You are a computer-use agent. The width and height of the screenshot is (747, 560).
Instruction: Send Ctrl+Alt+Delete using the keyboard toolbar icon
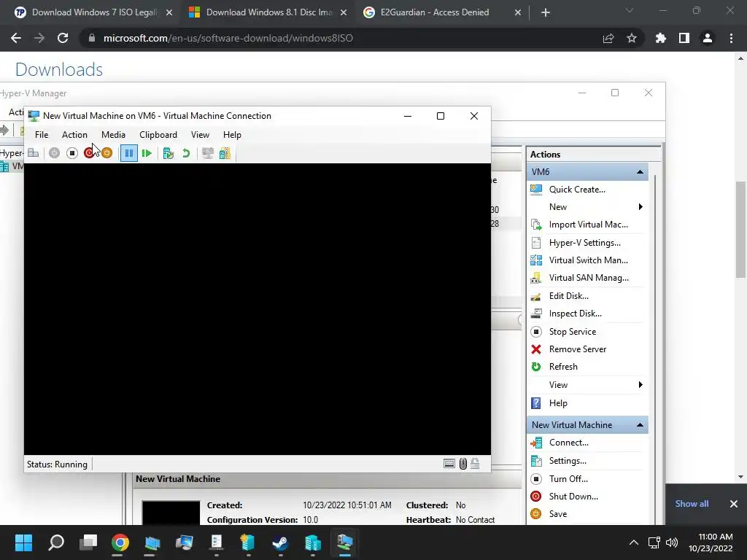33,153
